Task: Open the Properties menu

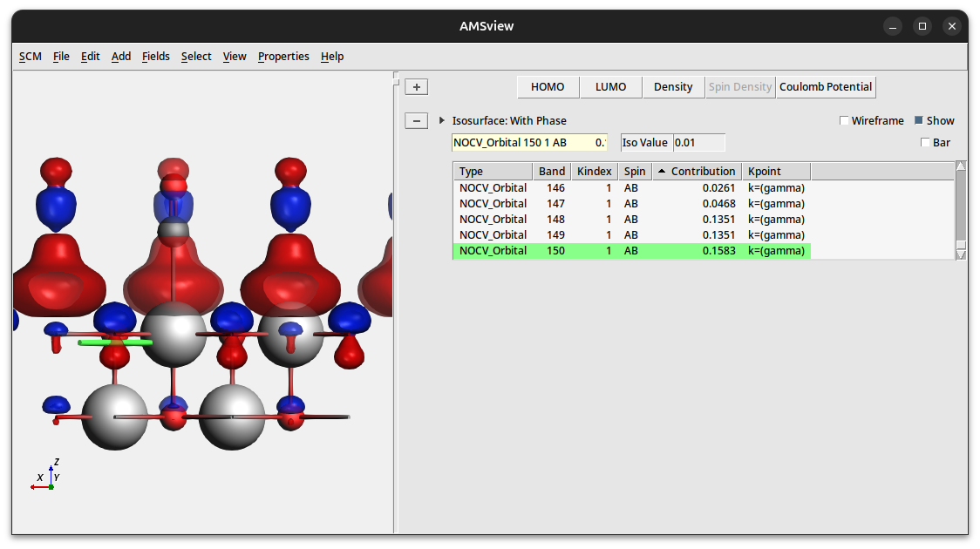Action: pyautogui.click(x=283, y=56)
